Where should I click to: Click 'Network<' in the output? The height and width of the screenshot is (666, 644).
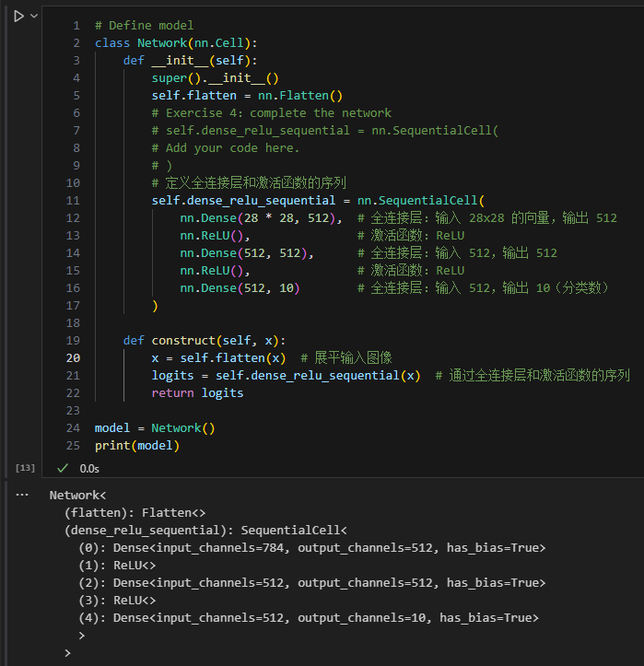[x=77, y=496]
